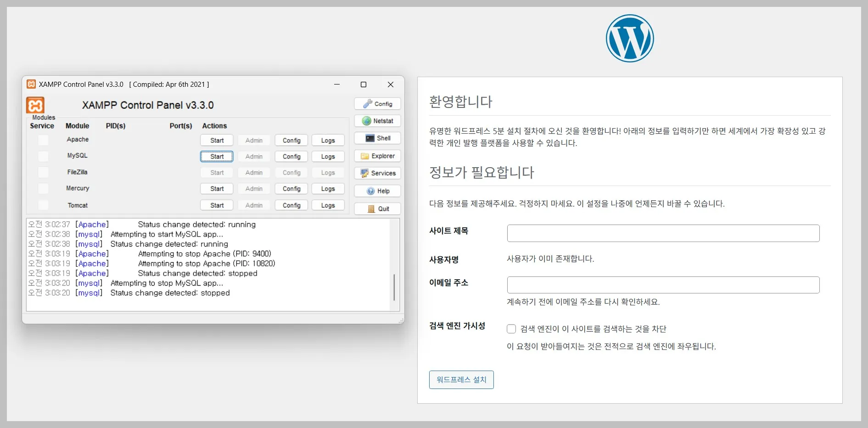Open Services in the XAMPP panel
This screenshot has height=428, width=868.
coord(377,173)
